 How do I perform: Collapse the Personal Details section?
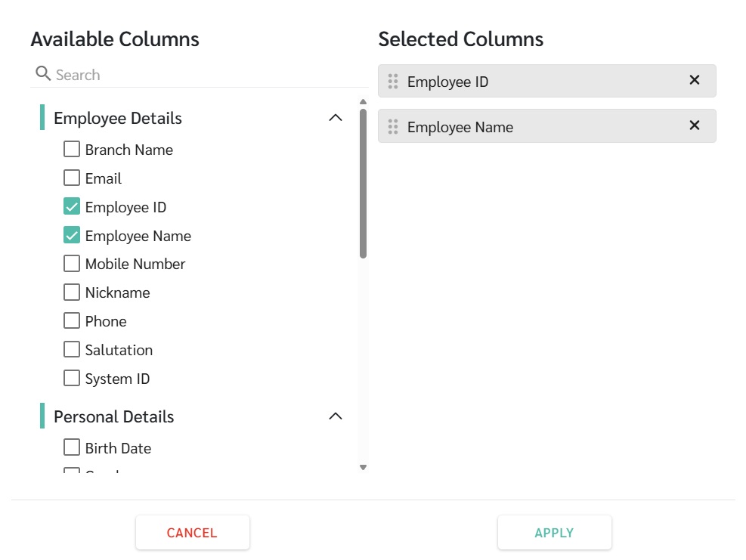pos(336,416)
